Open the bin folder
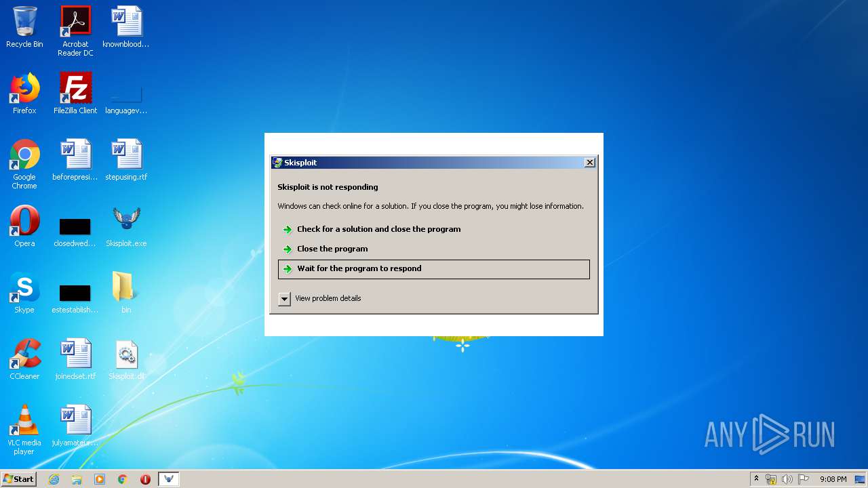 [x=126, y=293]
